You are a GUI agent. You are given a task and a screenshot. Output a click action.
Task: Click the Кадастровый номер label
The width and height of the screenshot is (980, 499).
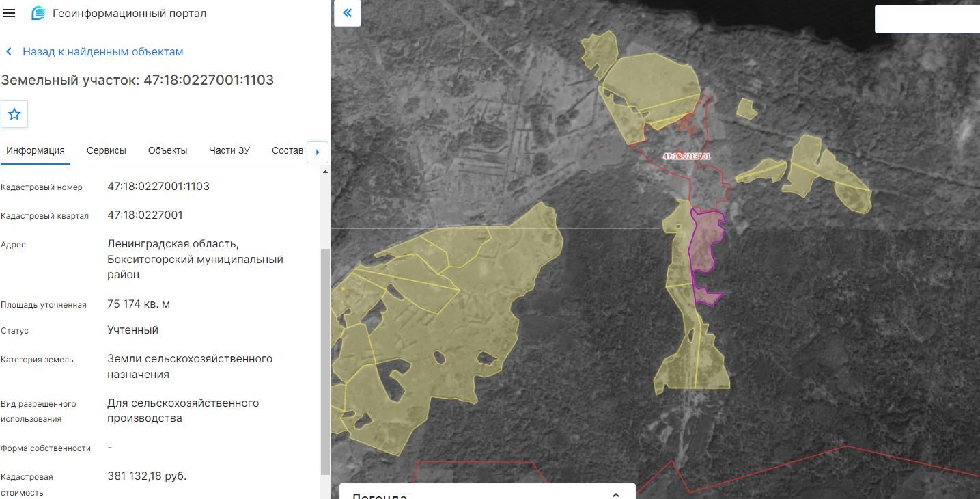pyautogui.click(x=42, y=187)
